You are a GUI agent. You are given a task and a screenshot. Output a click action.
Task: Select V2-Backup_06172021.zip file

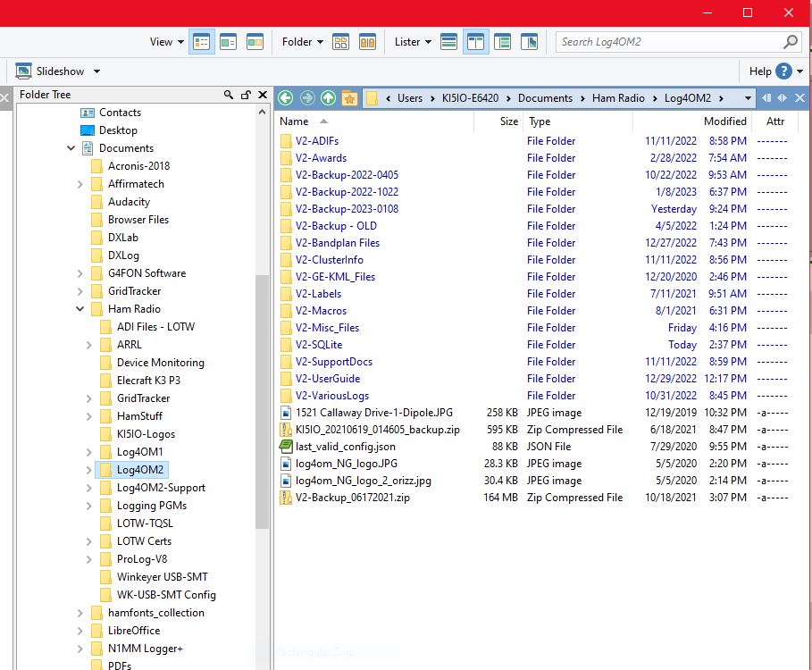pos(353,498)
